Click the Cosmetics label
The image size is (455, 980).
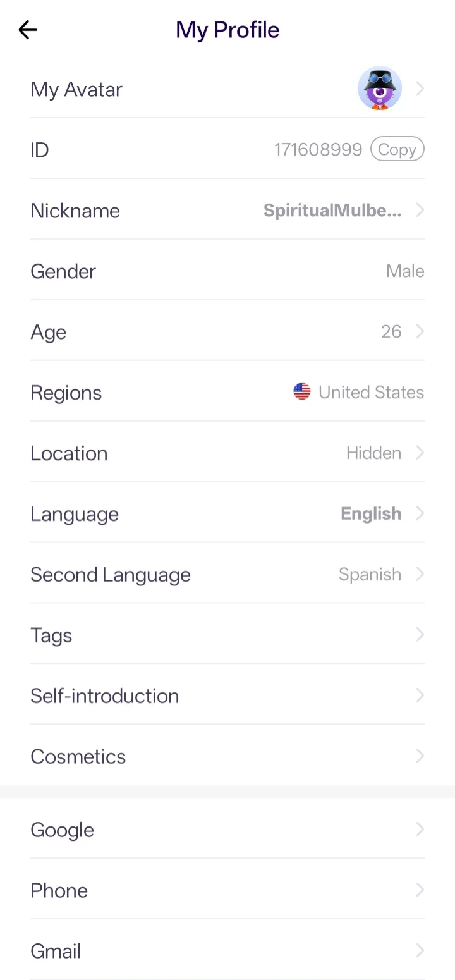[x=78, y=756]
